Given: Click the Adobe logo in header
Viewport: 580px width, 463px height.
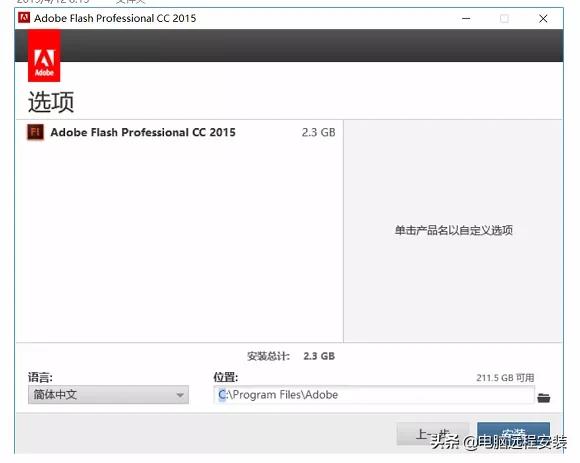Looking at the screenshot, I should [44, 56].
